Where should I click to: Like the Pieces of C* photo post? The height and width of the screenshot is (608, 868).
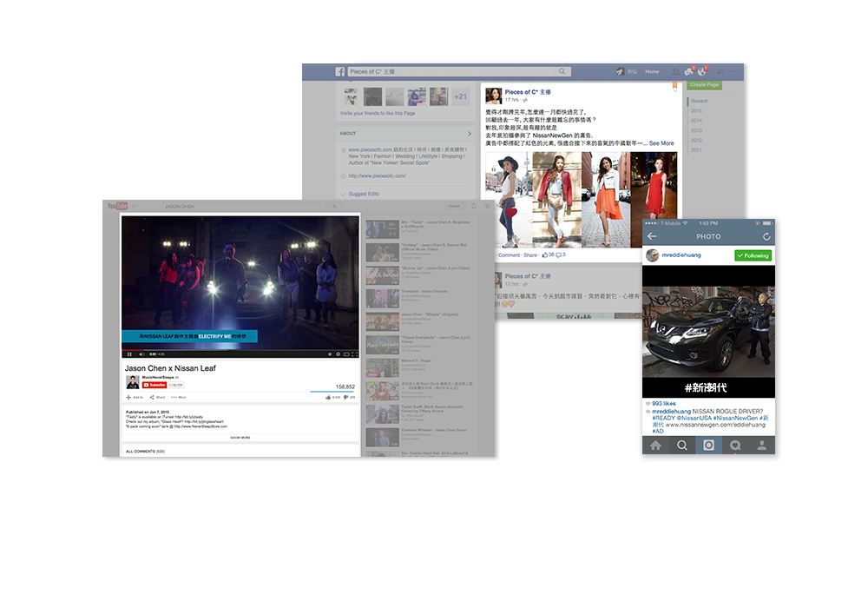[x=545, y=255]
